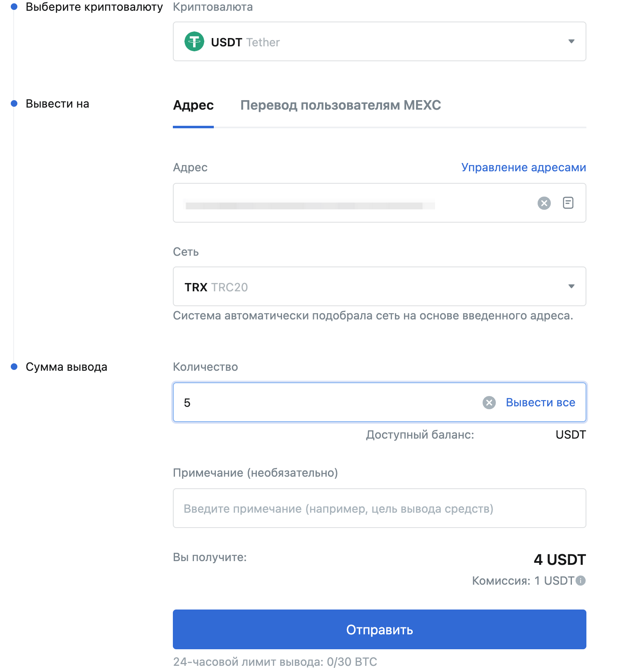Click the Комиссия: 1 USDT text

tap(523, 581)
